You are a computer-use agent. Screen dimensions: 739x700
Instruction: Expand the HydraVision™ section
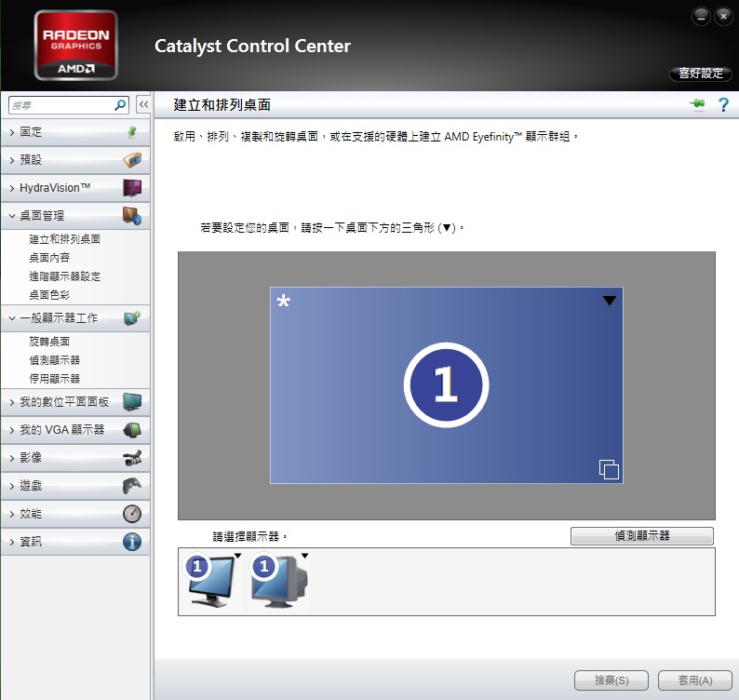coord(75,188)
